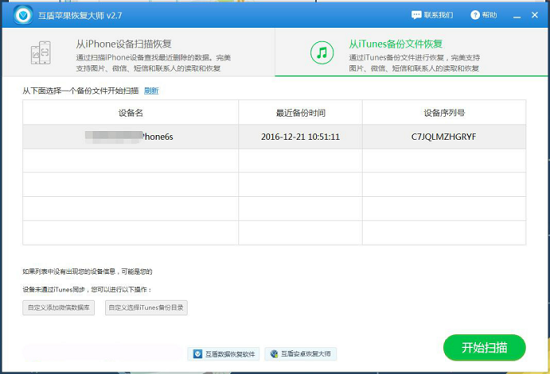This screenshot has height=374, width=550.
Task: Switch to 从iPhone设备扫描恢复 tab
Action: (x=139, y=52)
